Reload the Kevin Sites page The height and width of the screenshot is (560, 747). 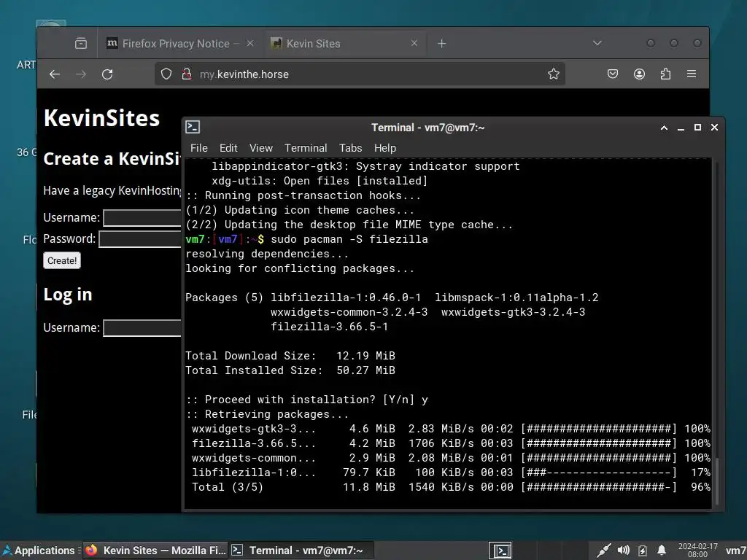click(x=107, y=74)
